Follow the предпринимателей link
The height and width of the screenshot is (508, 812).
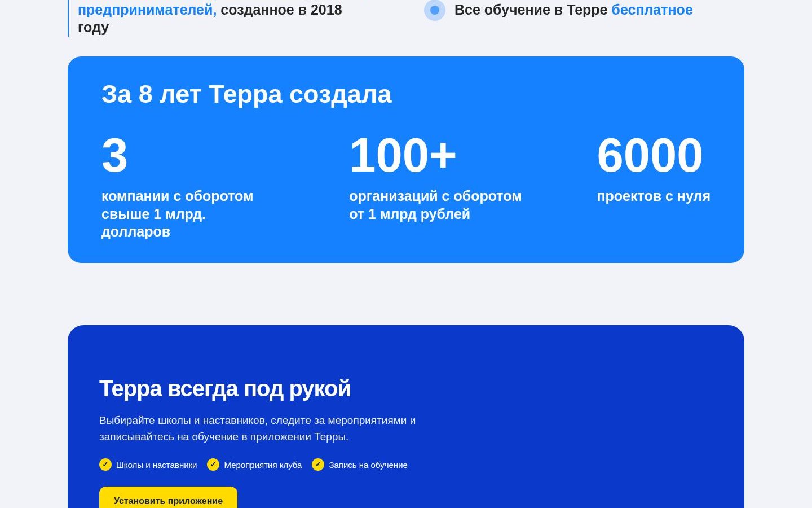147,10
